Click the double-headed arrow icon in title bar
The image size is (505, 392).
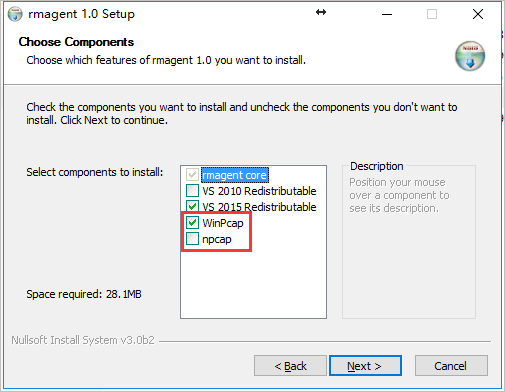pos(321,12)
